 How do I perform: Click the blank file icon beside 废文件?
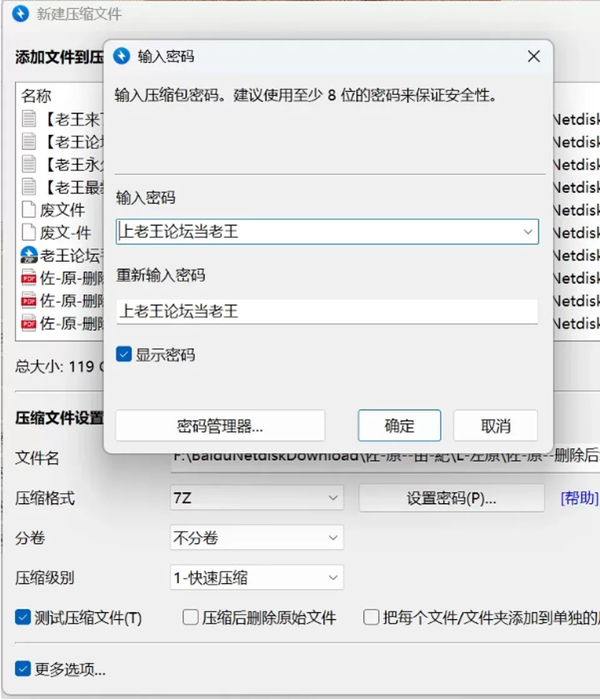click(x=29, y=209)
